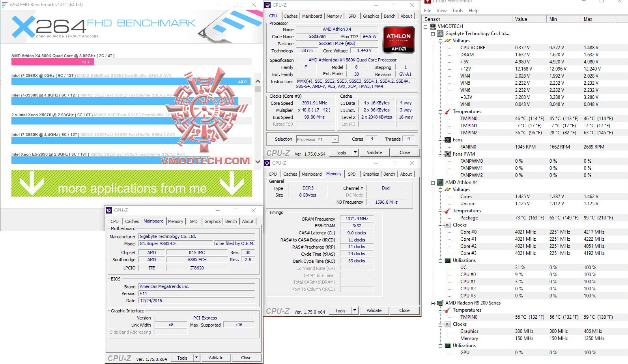Click the Max column header in HWMonitor
This screenshot has height=364, width=628.
pyautogui.click(x=598, y=19)
